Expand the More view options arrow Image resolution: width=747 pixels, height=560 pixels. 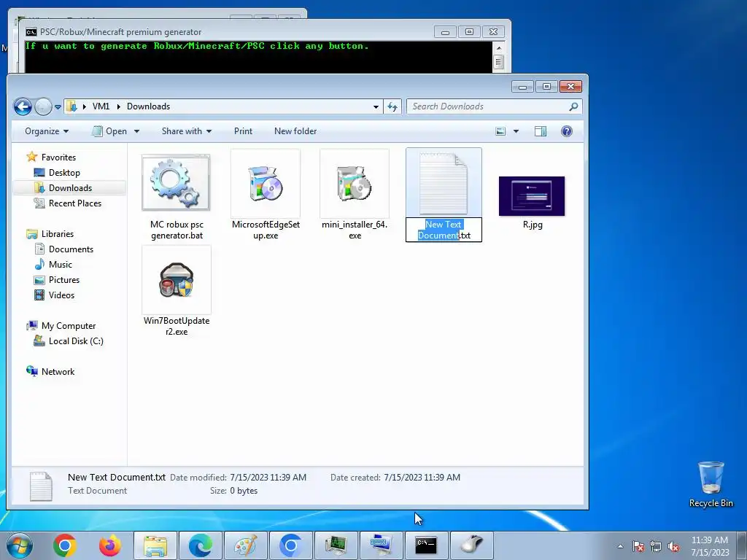click(x=516, y=131)
